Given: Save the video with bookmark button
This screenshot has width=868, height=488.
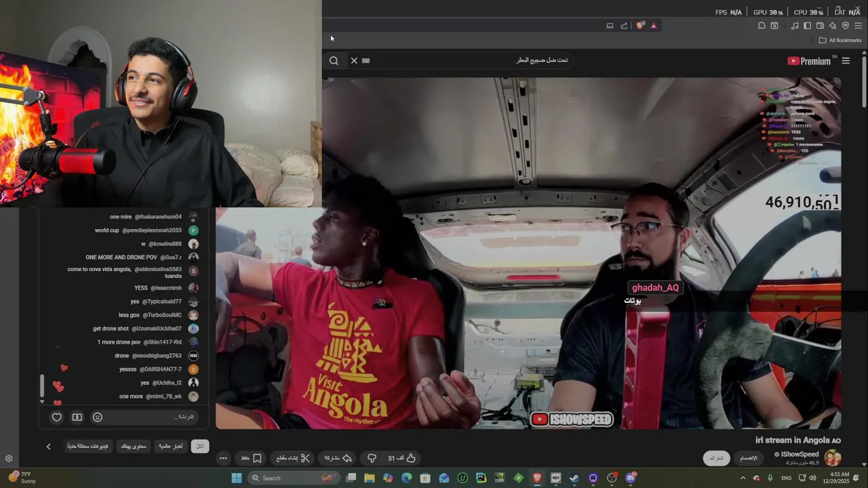Looking at the screenshot, I should pyautogui.click(x=252, y=458).
